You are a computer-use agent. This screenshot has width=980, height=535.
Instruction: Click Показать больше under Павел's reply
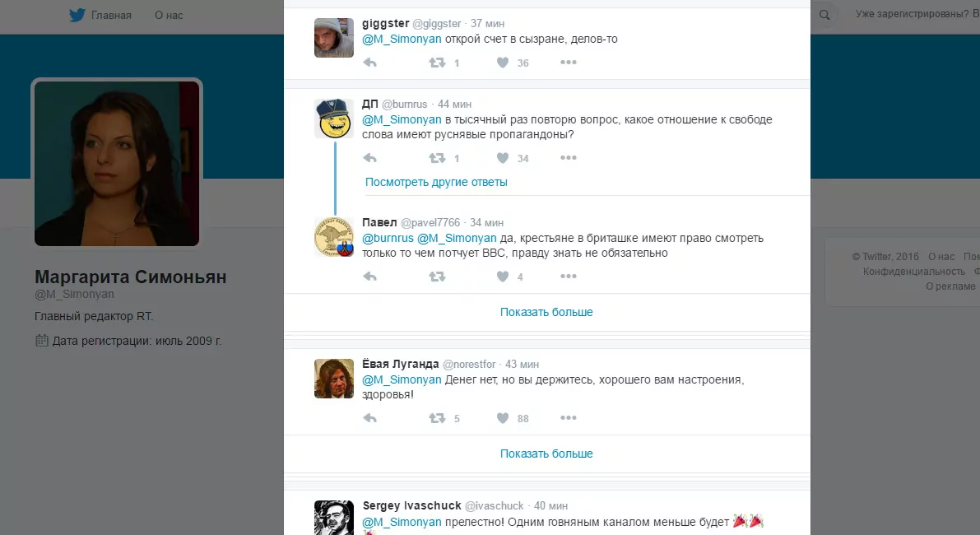[x=546, y=312]
